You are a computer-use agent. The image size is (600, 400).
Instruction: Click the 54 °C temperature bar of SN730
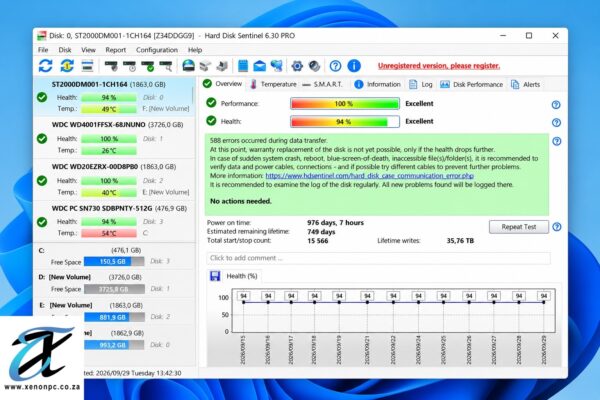[109, 233]
